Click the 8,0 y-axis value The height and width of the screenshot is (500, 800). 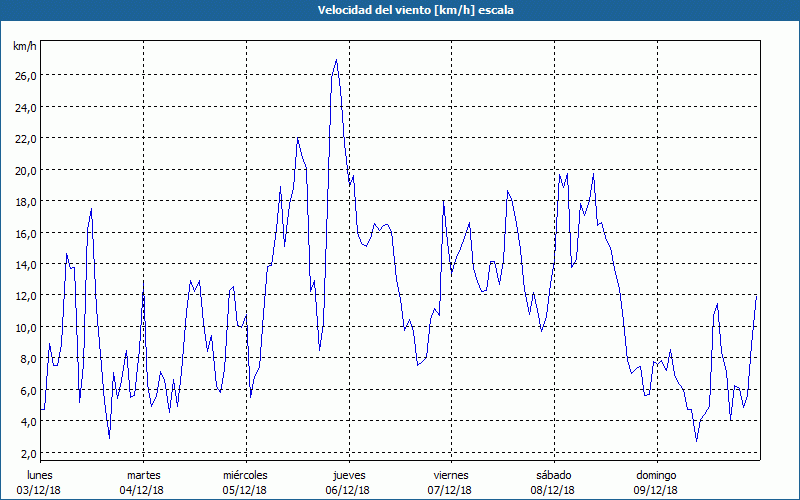coord(28,359)
